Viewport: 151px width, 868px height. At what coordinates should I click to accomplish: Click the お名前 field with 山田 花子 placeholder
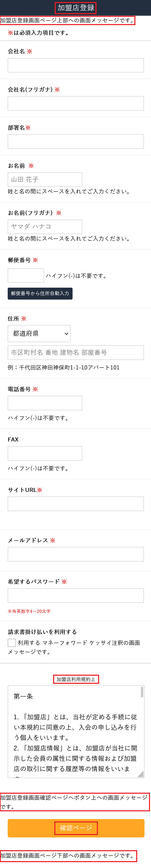[x=45, y=180]
